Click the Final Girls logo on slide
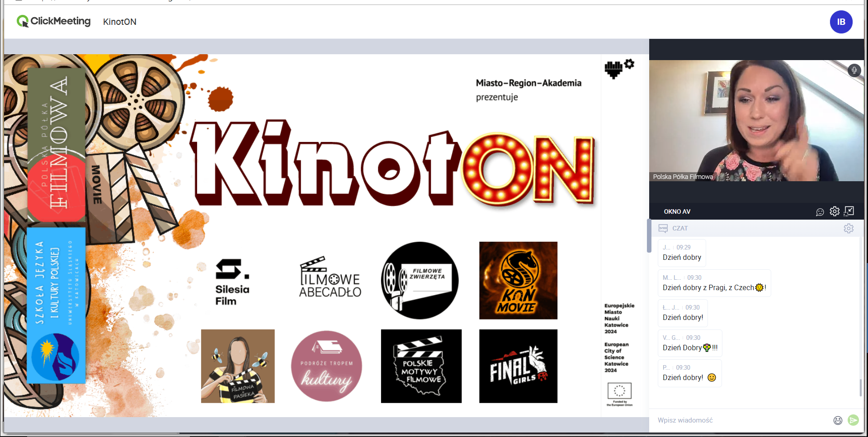Screen dimensions: 868x437 518,366
